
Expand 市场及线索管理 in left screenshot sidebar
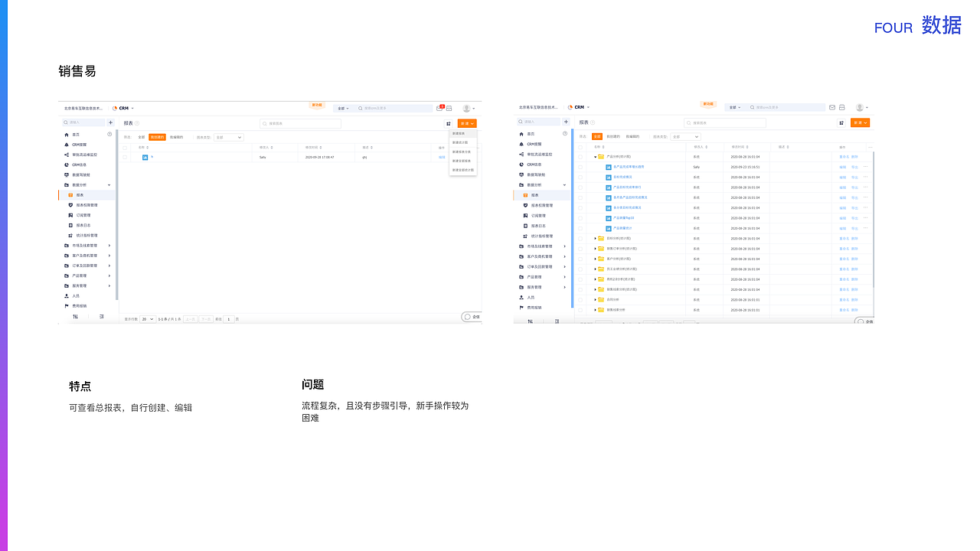109,245
